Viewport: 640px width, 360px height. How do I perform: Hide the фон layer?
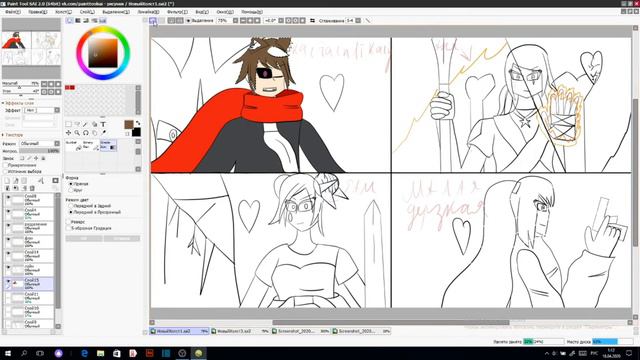pyautogui.click(x=8, y=240)
